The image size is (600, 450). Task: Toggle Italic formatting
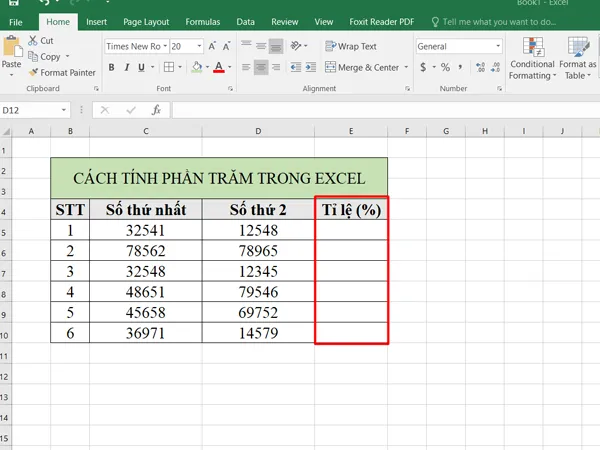coord(127,68)
